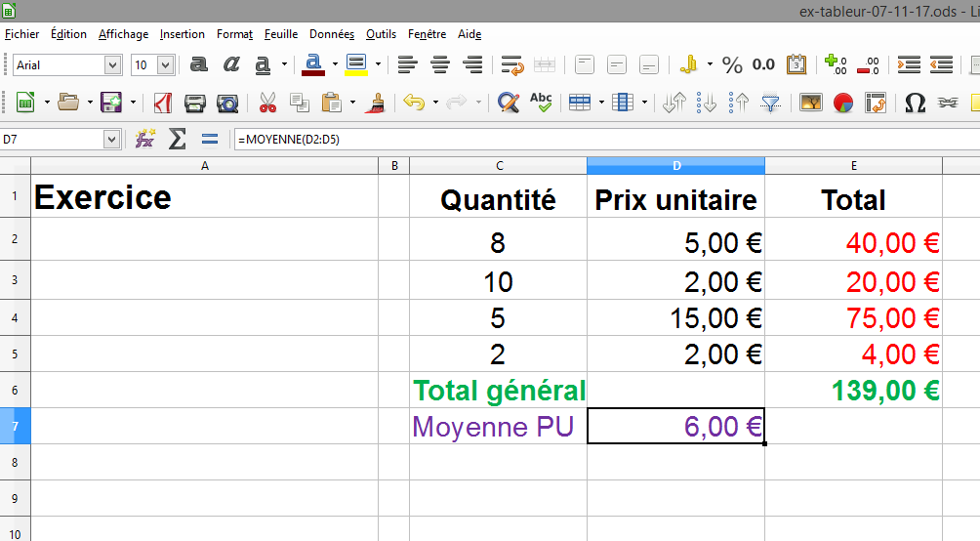The width and height of the screenshot is (980, 541).
Task: Delete a decimal place
Action: (x=868, y=64)
